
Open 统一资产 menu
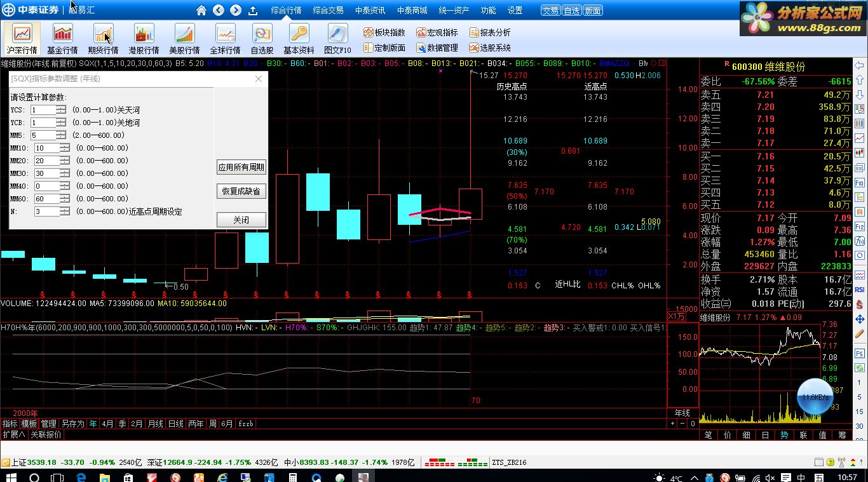(x=454, y=11)
